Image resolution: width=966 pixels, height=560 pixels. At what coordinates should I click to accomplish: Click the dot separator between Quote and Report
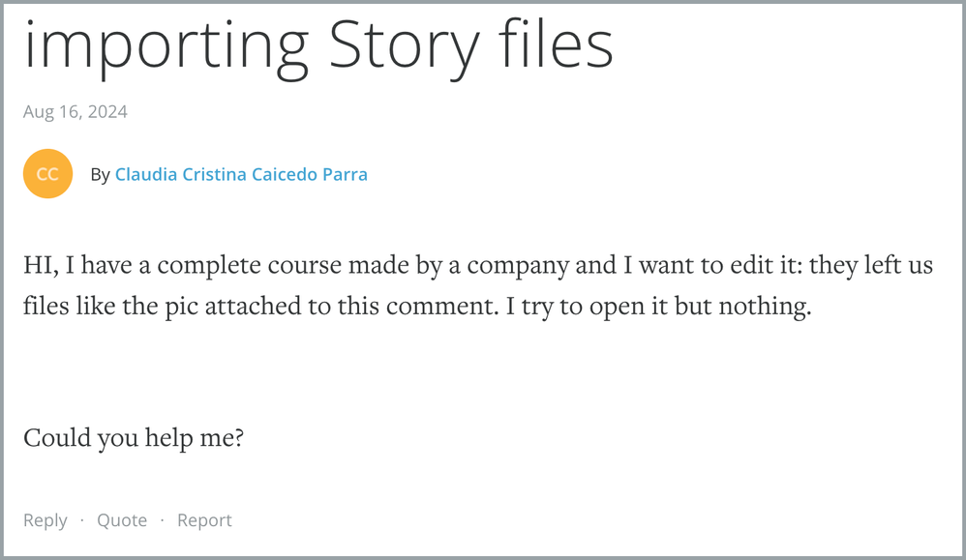point(163,520)
